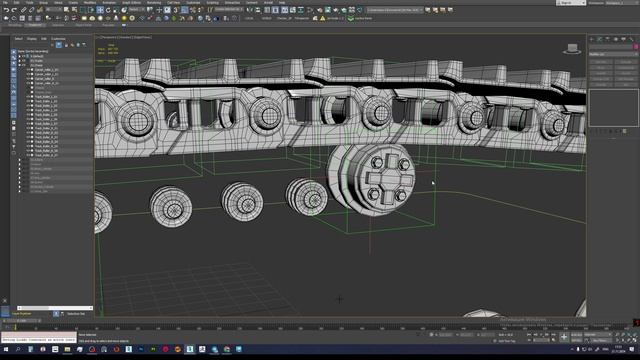The width and height of the screenshot is (640, 360).
Task: Click the scene explorer horizontal scrollbar
Action: 55,308
